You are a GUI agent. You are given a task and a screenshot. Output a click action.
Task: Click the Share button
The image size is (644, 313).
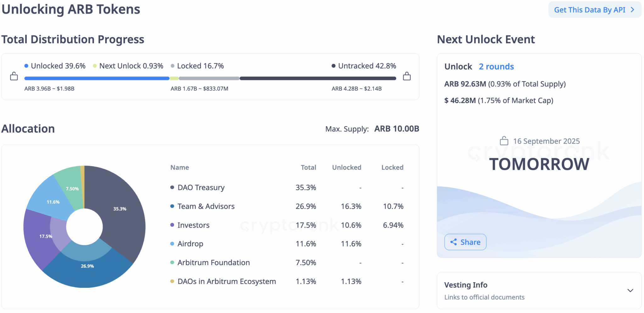[465, 242]
